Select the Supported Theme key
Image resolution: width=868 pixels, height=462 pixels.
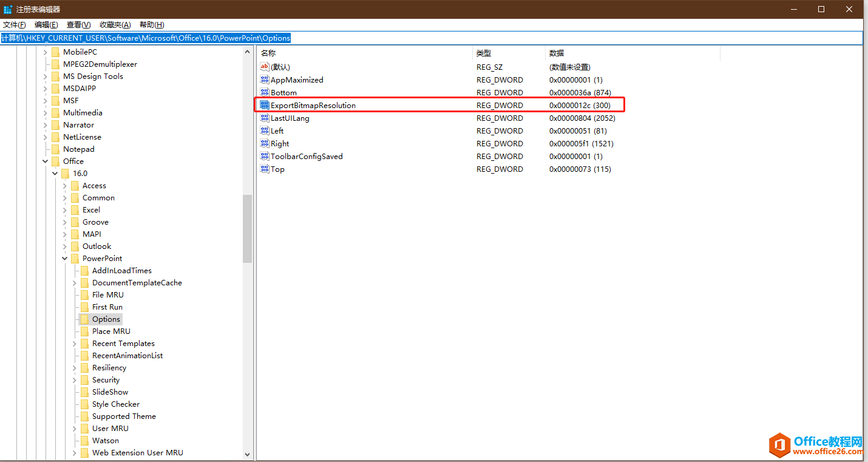124,416
